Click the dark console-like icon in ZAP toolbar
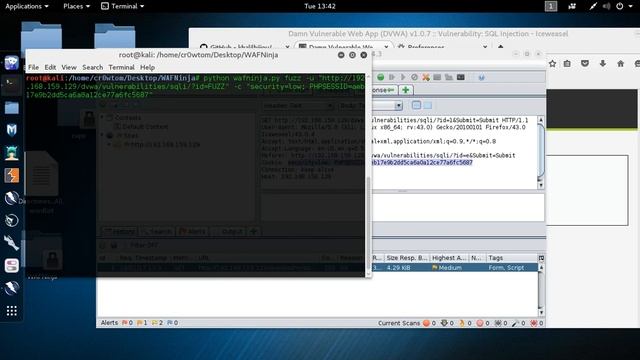 pos(460,77)
